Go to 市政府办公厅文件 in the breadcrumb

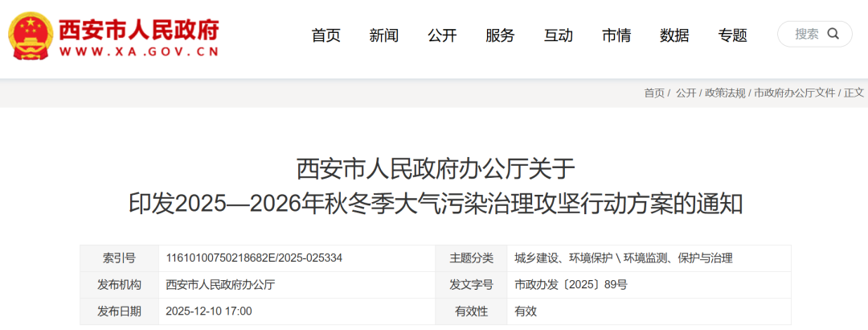point(795,93)
